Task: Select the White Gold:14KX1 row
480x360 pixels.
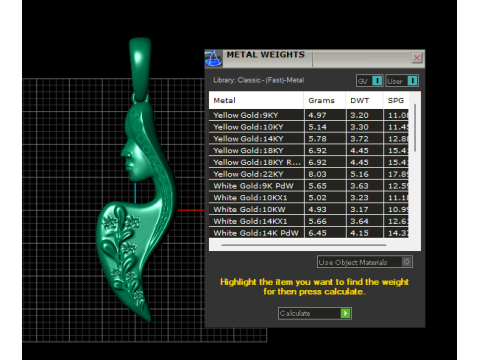Action: pos(309,221)
